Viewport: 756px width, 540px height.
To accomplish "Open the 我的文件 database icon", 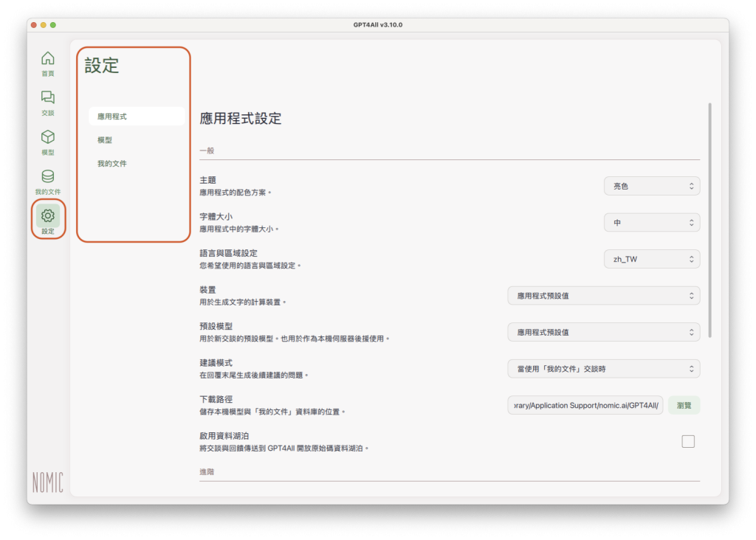I will pyautogui.click(x=48, y=177).
